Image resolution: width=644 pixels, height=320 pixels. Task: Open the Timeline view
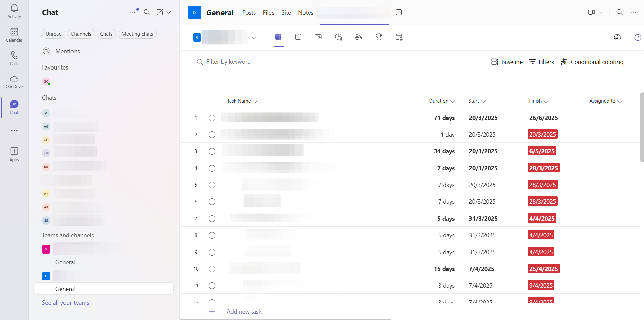click(x=318, y=37)
